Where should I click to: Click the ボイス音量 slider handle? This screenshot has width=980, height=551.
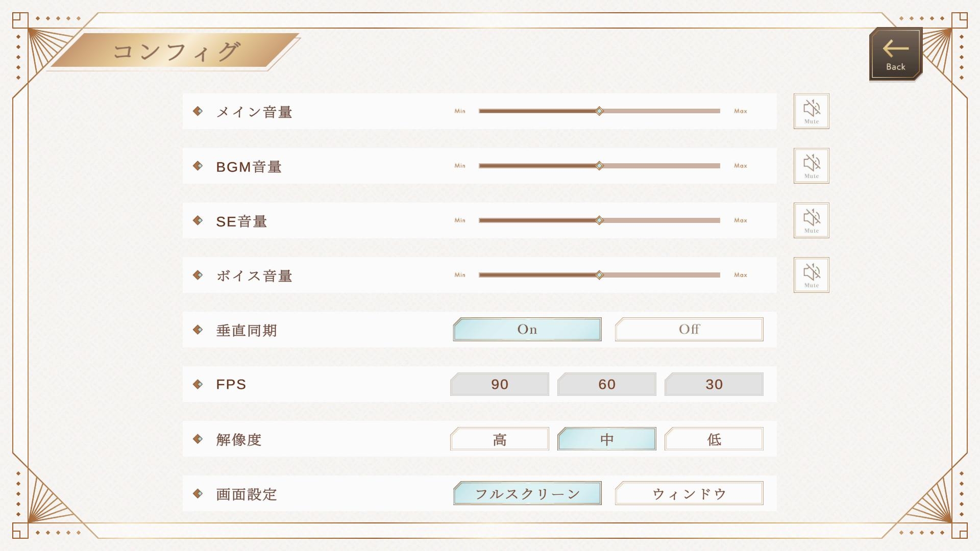click(600, 275)
